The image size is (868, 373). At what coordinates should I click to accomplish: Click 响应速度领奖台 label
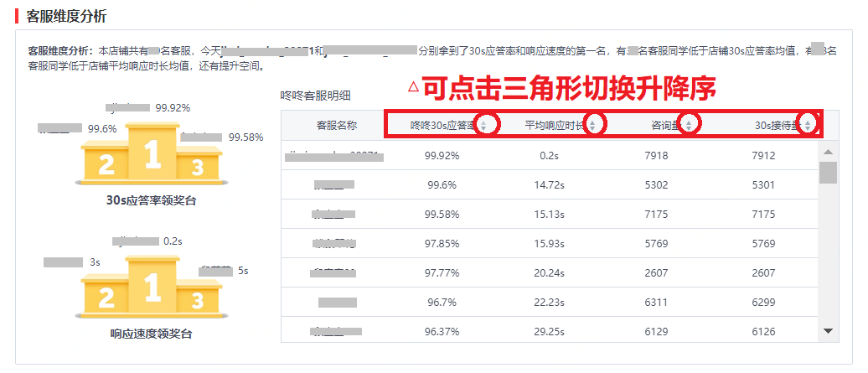[152, 334]
